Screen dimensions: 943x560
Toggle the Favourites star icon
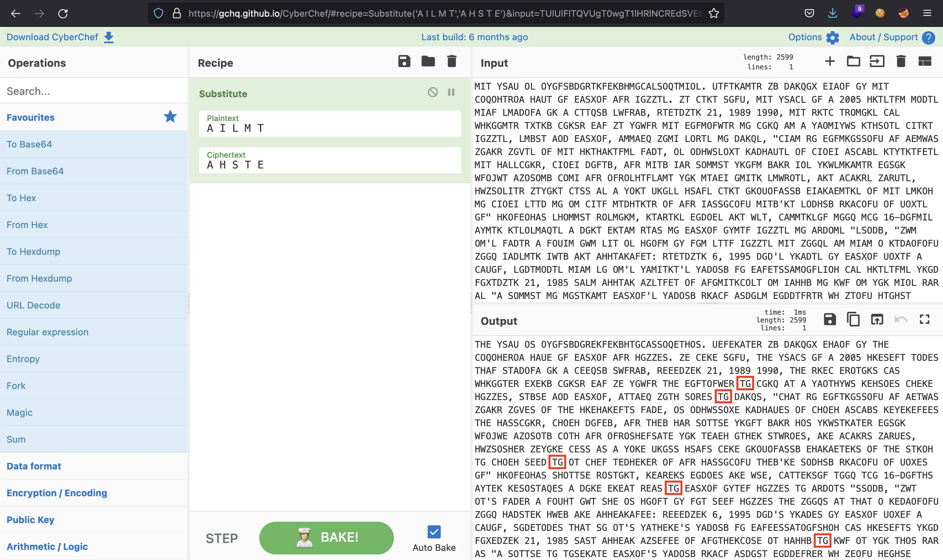point(172,117)
